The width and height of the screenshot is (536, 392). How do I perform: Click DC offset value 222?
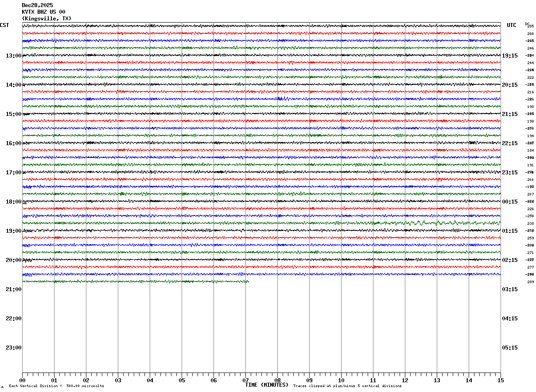(x=530, y=77)
